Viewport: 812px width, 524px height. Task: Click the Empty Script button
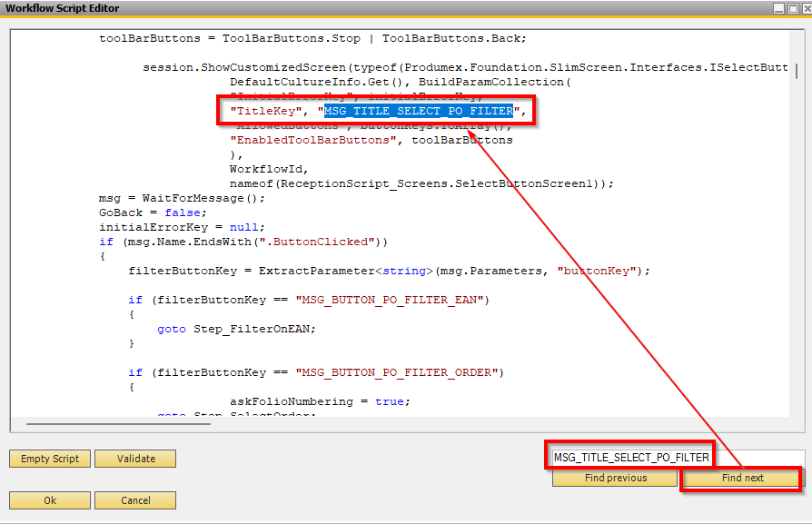click(50, 459)
